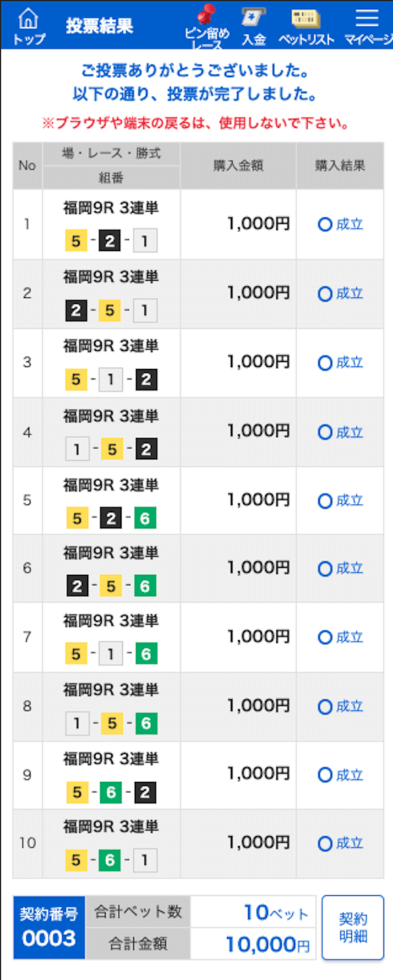The width and height of the screenshot is (393, 980).
Task: Click the circle status icon in row 5
Action: 325,501
